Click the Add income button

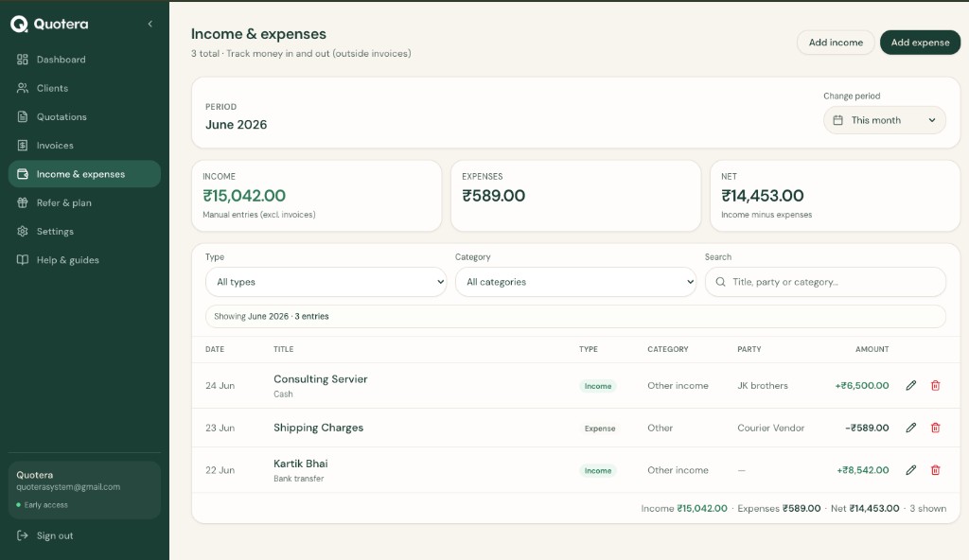pos(836,42)
